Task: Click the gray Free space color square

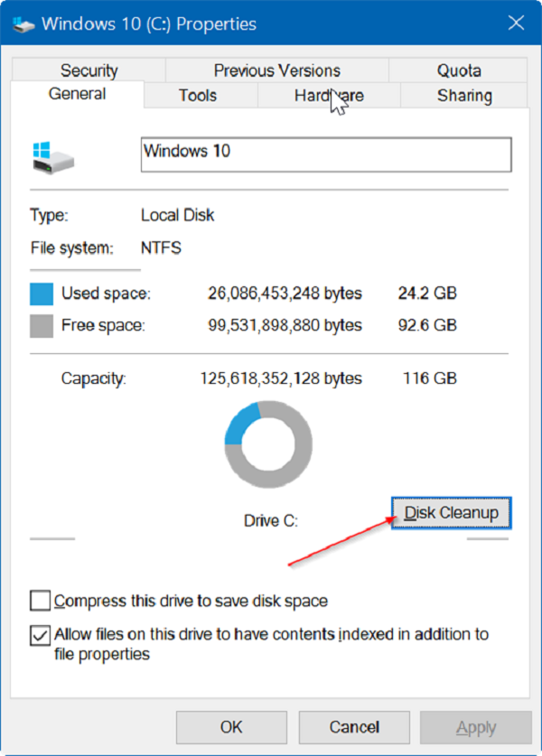Action: (42, 325)
